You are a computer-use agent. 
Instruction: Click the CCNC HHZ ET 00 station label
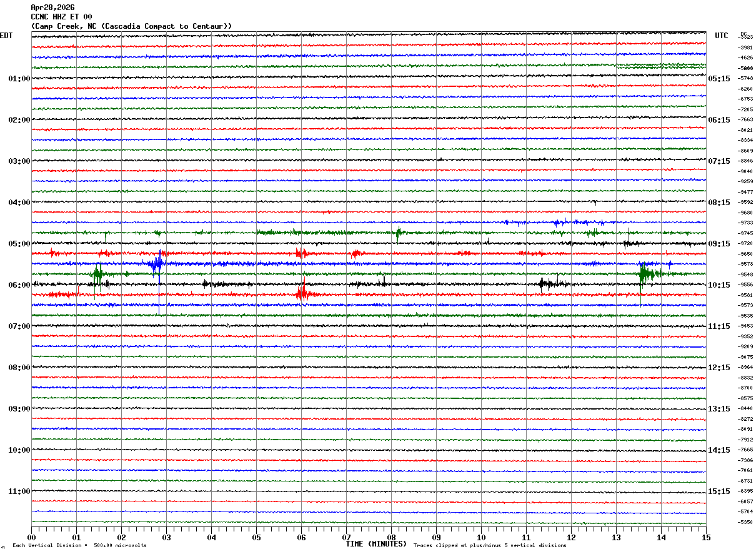coord(61,17)
